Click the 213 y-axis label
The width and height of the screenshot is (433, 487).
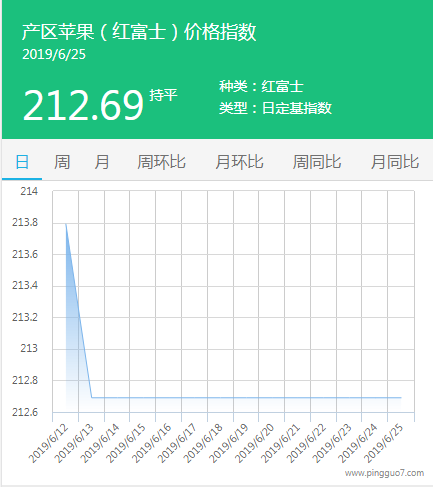pyautogui.click(x=29, y=348)
